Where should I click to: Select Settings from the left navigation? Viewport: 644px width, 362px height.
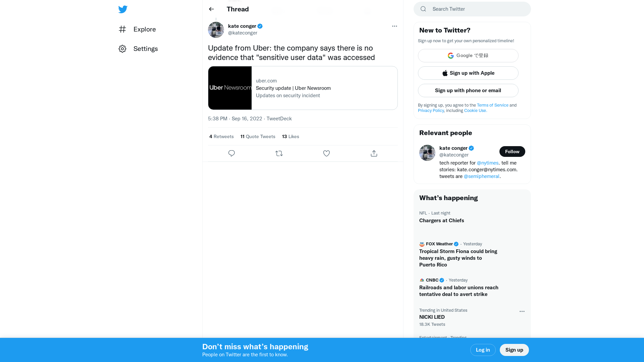[146, 49]
